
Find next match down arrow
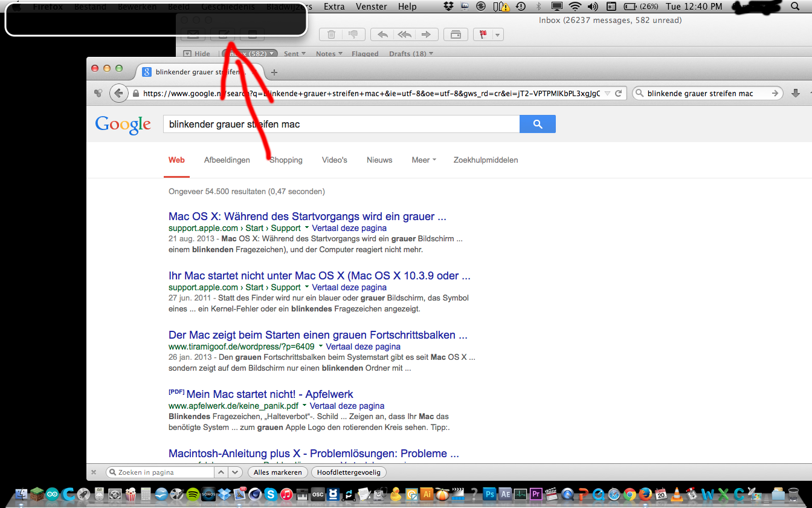[235, 472]
